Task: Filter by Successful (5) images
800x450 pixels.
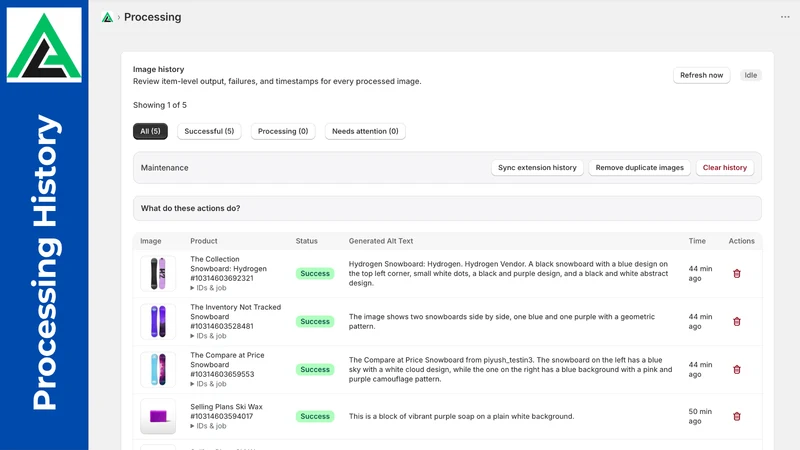Action: pos(209,131)
